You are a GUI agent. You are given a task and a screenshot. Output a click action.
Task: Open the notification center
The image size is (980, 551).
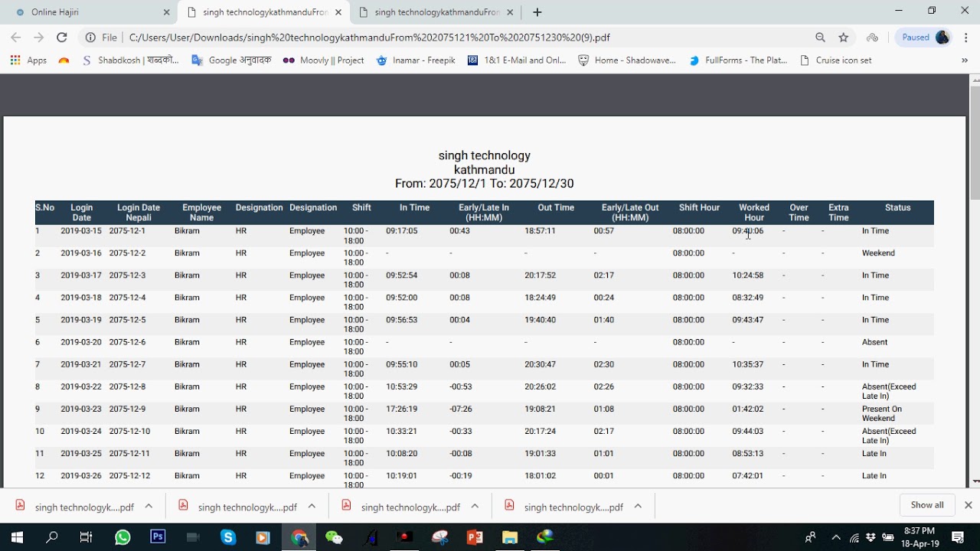pos(958,537)
